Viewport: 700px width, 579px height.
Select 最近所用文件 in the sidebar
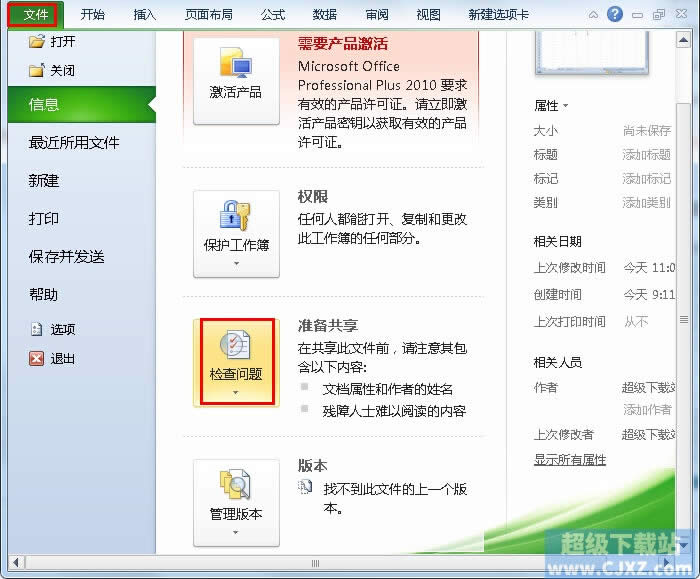pos(74,143)
